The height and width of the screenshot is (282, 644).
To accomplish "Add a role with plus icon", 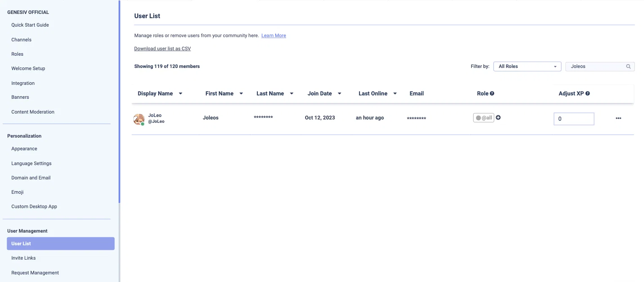I will (x=498, y=118).
